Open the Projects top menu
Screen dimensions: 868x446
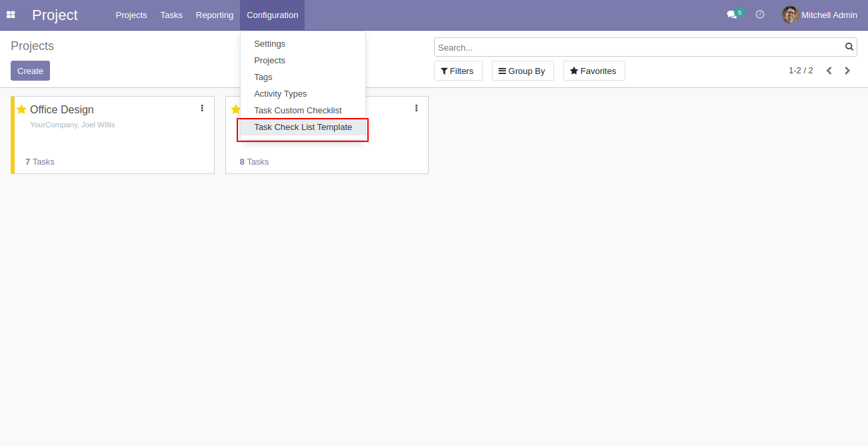pyautogui.click(x=131, y=15)
